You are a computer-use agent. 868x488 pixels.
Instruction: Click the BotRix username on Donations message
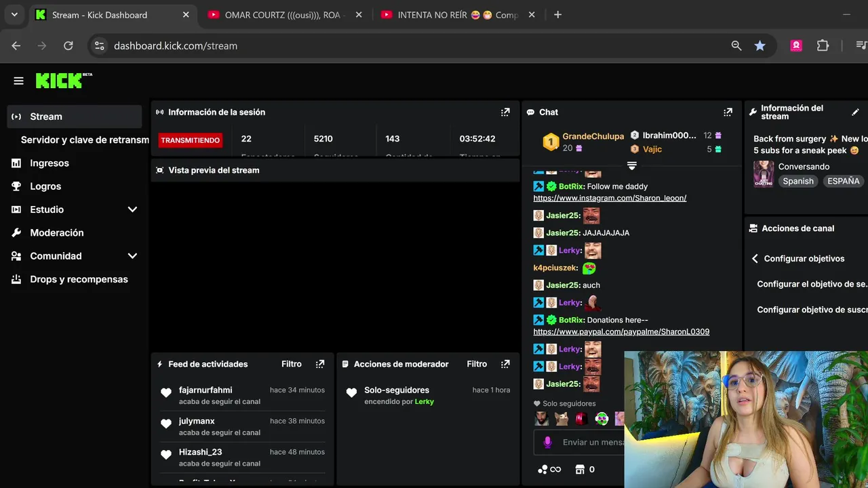coord(572,320)
